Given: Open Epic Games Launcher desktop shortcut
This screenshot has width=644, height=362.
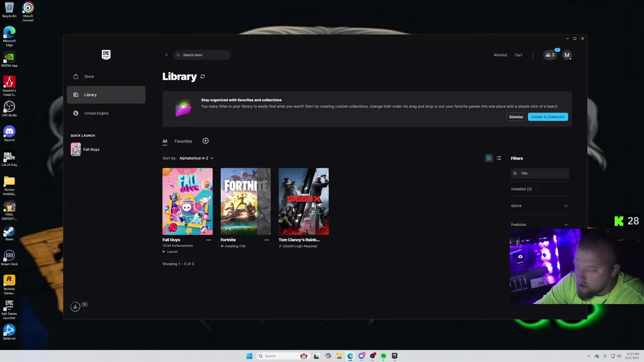Looking at the screenshot, I should click(9, 309).
